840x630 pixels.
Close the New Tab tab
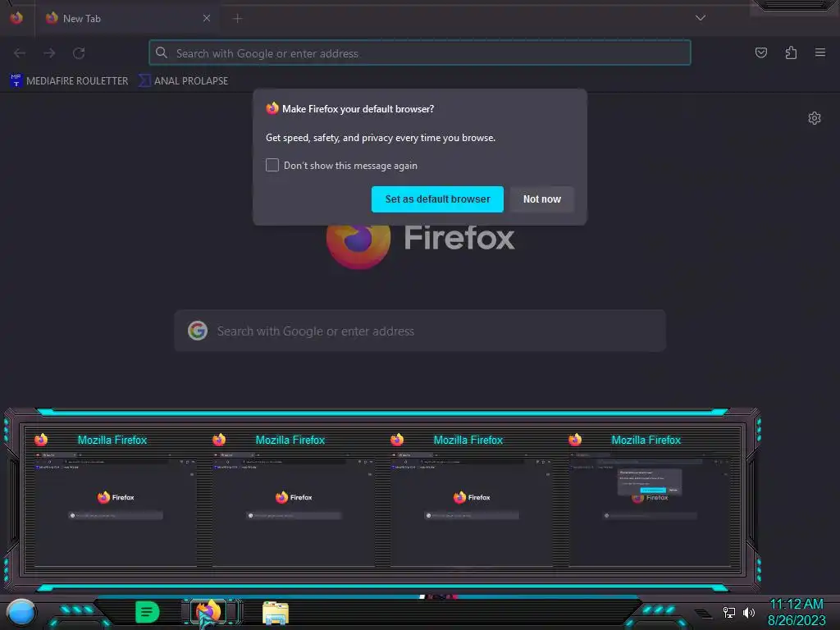pyautogui.click(x=207, y=18)
